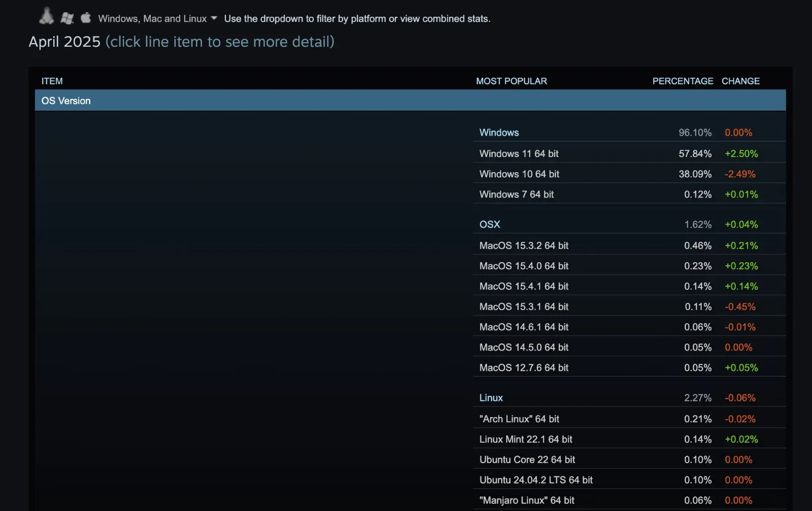Click the 96.10% Windows total percentage

point(695,133)
